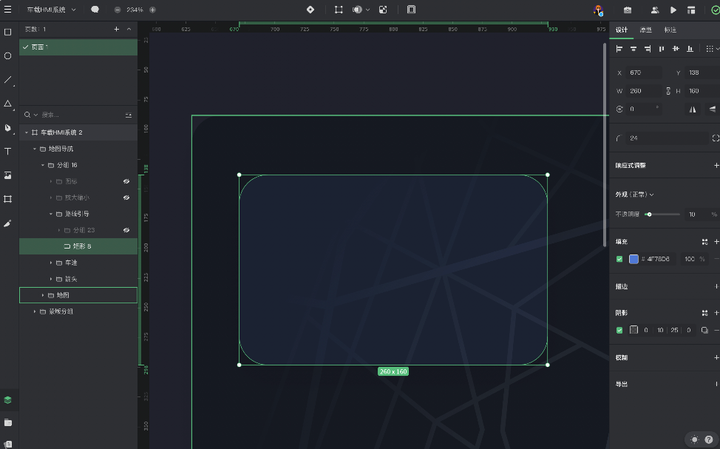Uncheck the shadow effect checkbox
This screenshot has width=720, height=449.
pyautogui.click(x=619, y=330)
